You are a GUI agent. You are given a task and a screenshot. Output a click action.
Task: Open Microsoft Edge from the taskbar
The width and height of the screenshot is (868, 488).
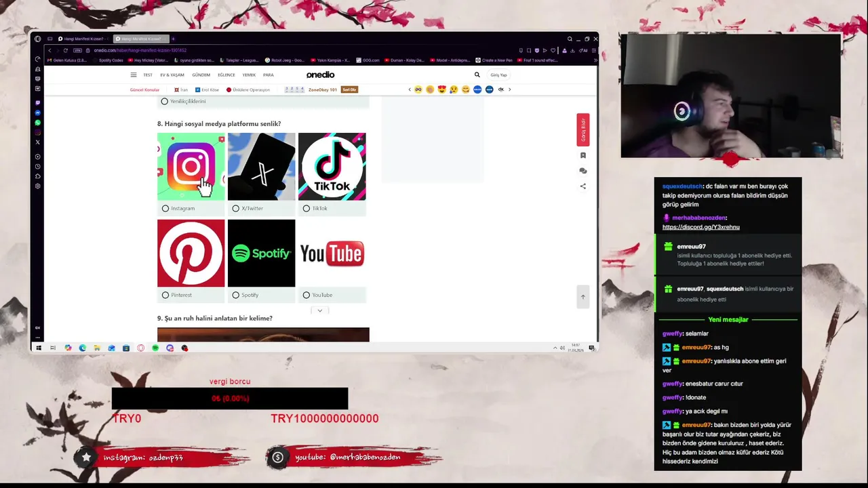[82, 348]
